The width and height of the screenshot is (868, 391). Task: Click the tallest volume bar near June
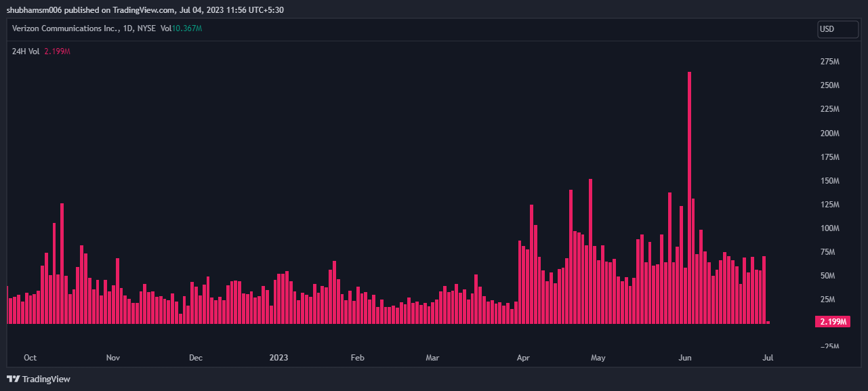tap(689, 198)
